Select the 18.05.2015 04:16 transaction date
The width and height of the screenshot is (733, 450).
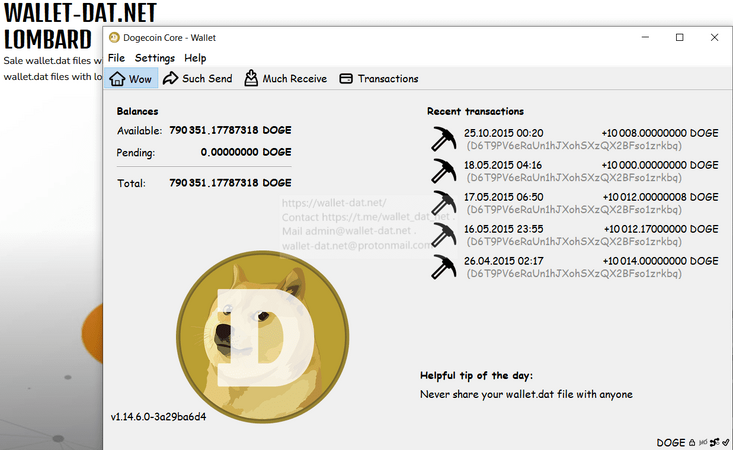pyautogui.click(x=503, y=165)
